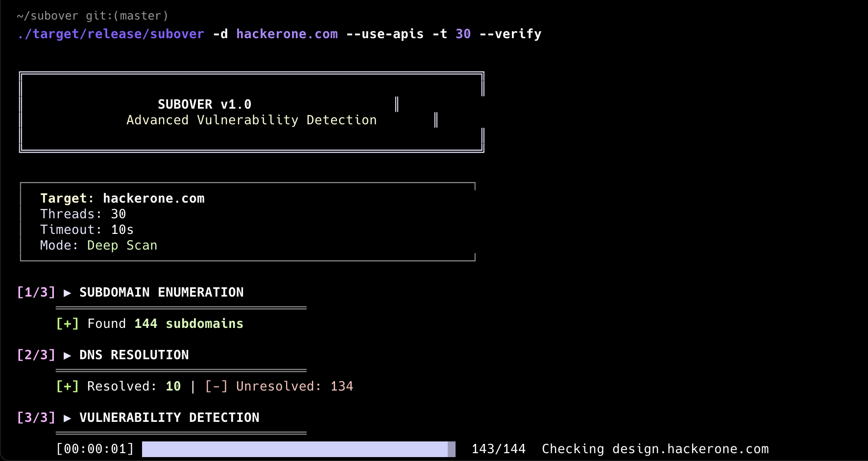Click the SUBDOMAIN ENUMERATION heading

(x=162, y=292)
